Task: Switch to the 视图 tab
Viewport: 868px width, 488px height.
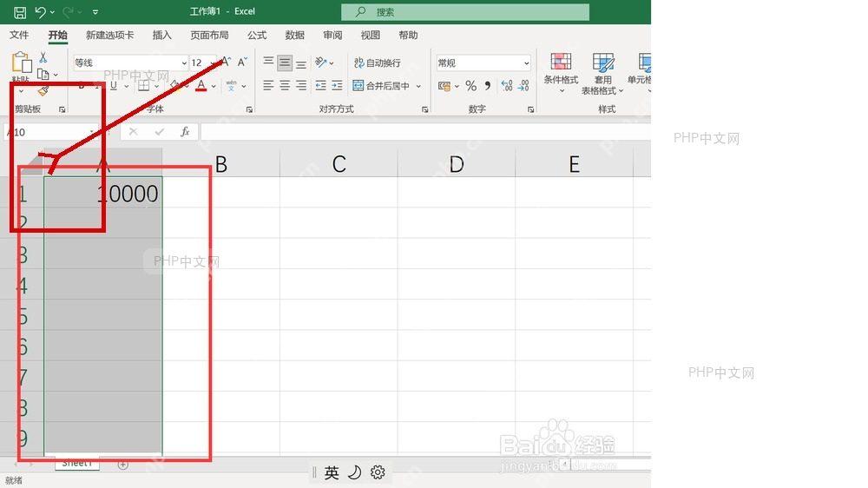Action: [371, 35]
